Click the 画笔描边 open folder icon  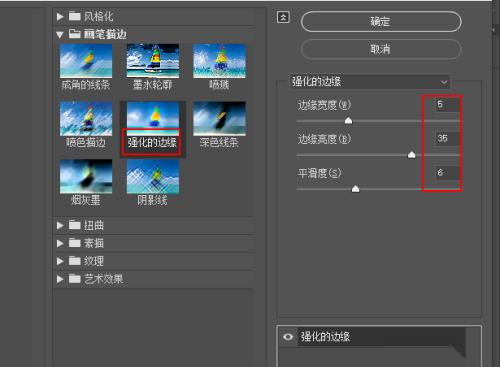click(x=75, y=34)
